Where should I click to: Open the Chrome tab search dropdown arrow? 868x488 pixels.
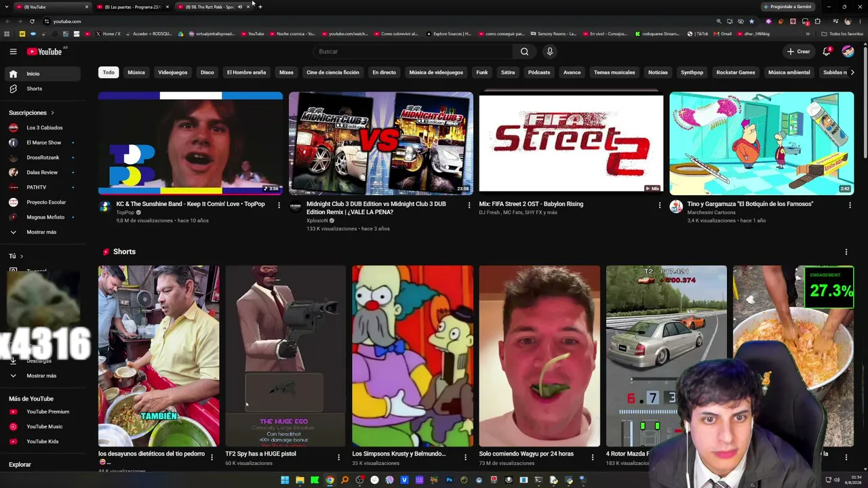pos(5,7)
